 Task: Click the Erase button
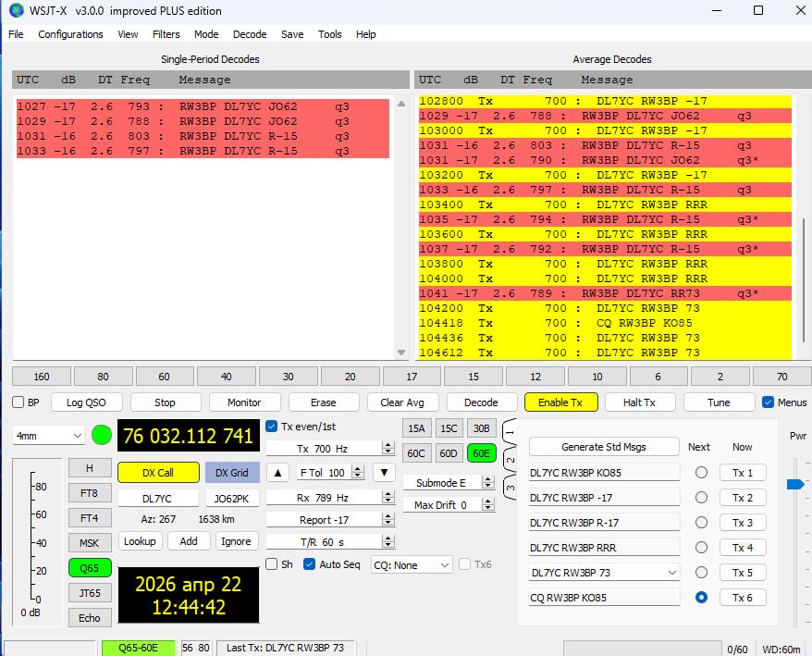323,402
